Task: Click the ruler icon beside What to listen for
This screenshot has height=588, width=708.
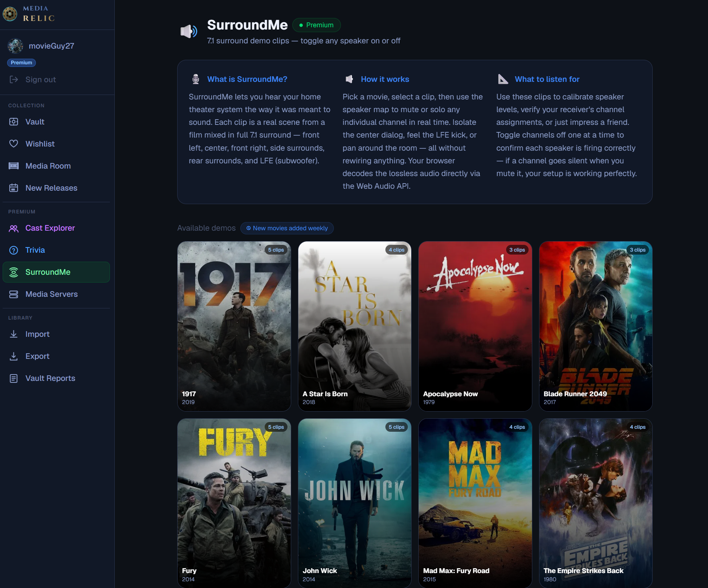Action: coord(503,79)
